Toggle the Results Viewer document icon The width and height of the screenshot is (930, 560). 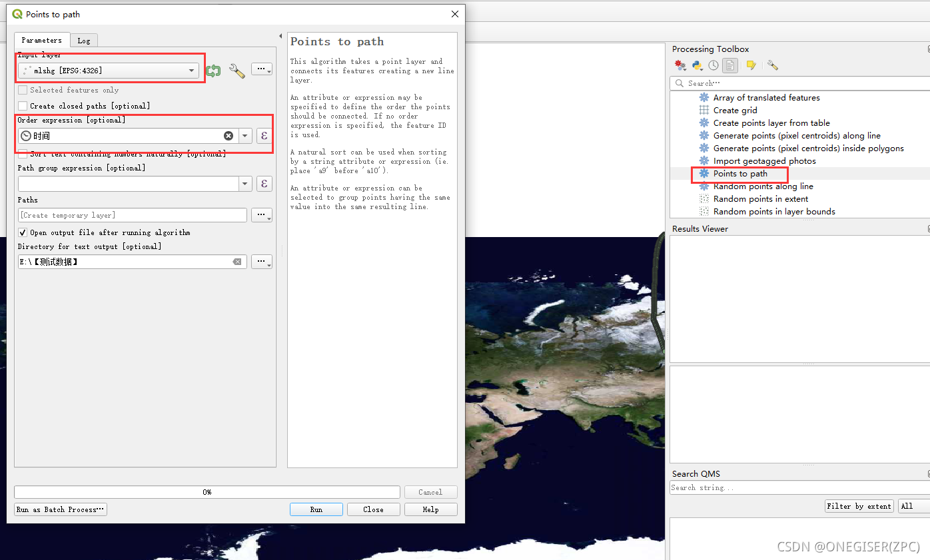pyautogui.click(x=730, y=65)
